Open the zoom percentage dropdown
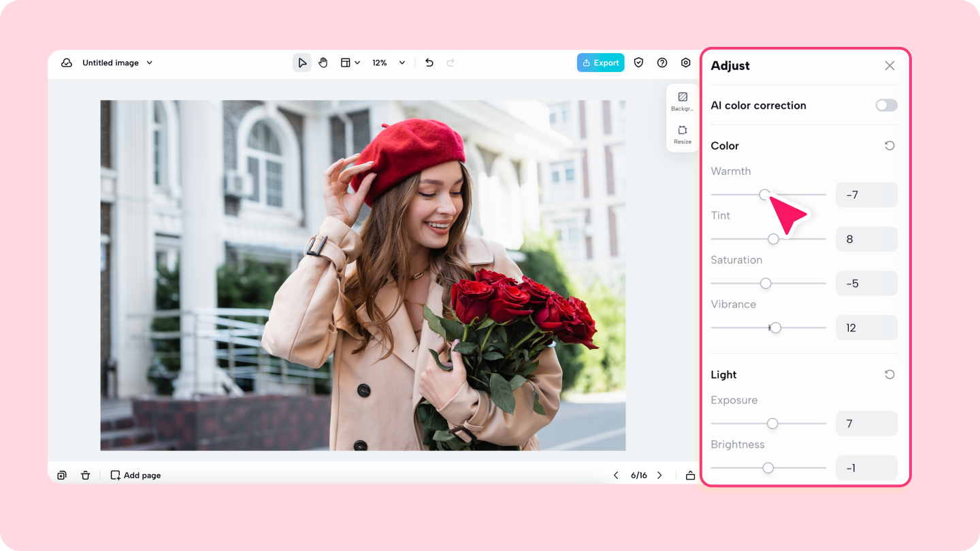Image resolution: width=980 pixels, height=551 pixels. tap(387, 62)
